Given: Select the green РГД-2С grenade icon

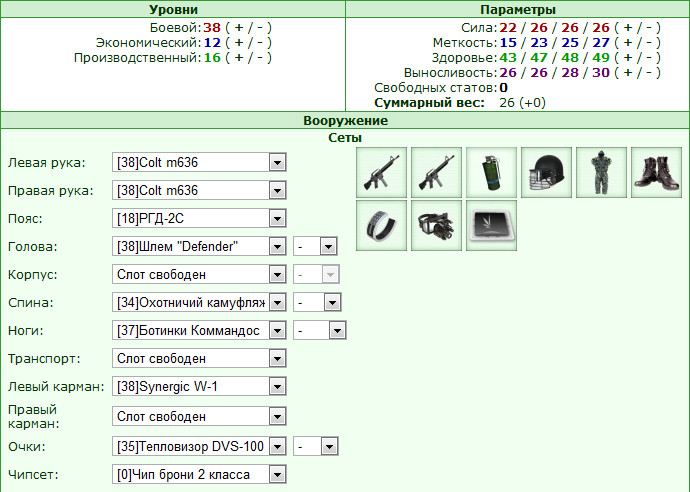Looking at the screenshot, I should click(492, 173).
